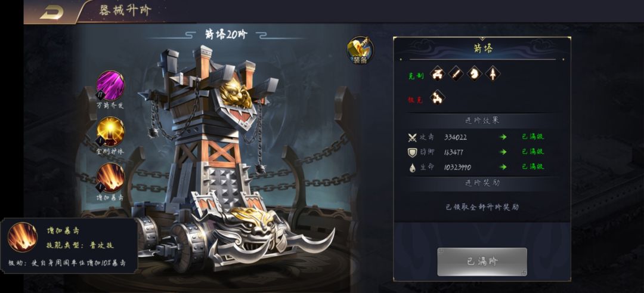The image size is (644, 293).
Task: Go back using the return arrow
Action: 52,12
